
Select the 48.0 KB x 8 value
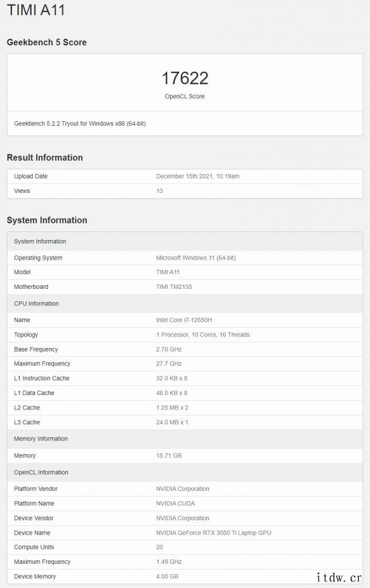[172, 393]
